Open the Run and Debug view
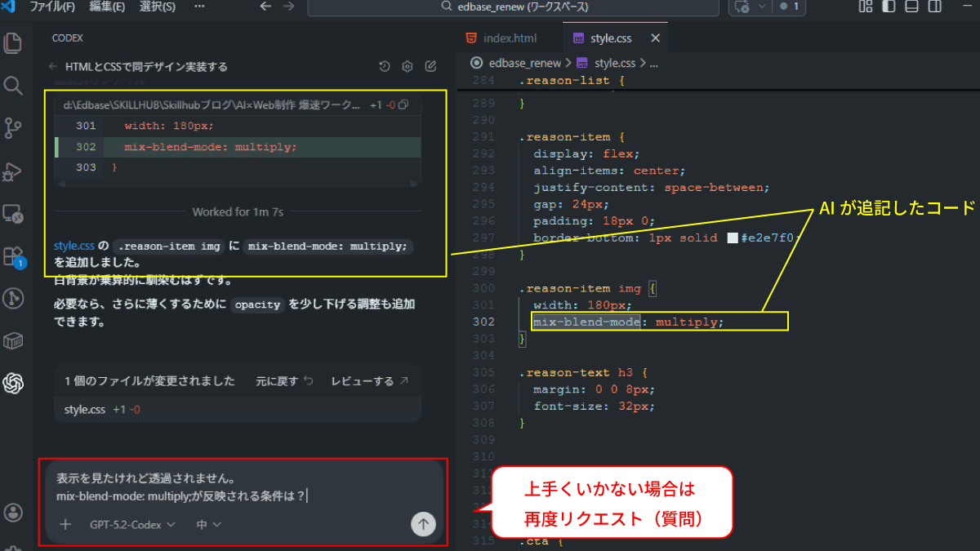This screenshot has height=551, width=980. [x=13, y=171]
